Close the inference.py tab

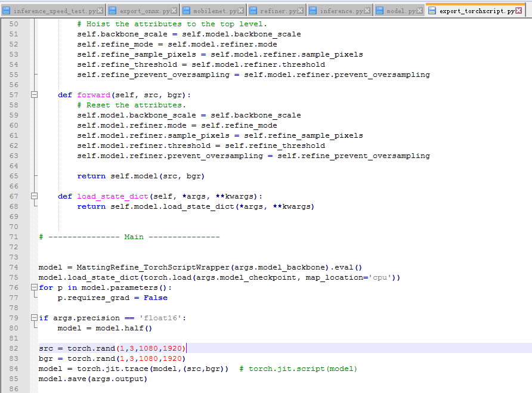367,11
